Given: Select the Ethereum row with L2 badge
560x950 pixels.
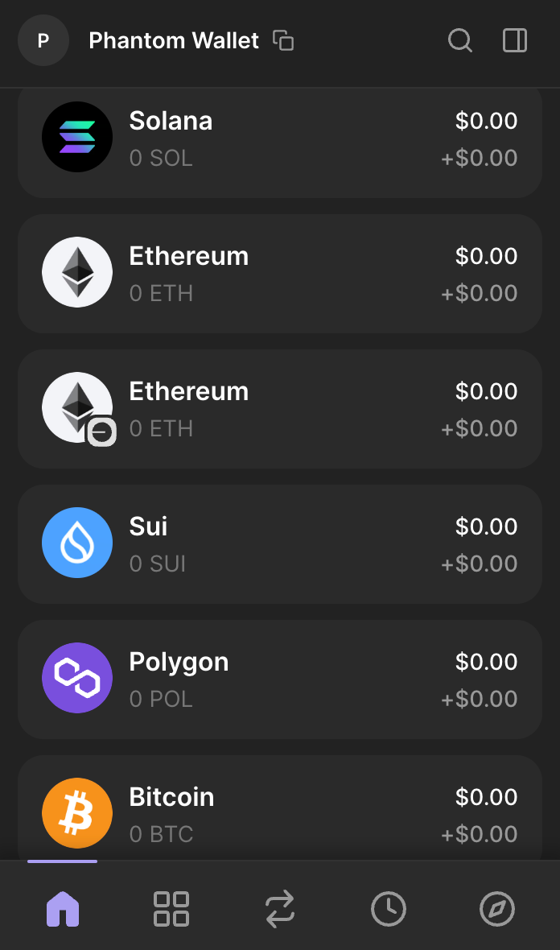Looking at the screenshot, I should (x=279, y=407).
